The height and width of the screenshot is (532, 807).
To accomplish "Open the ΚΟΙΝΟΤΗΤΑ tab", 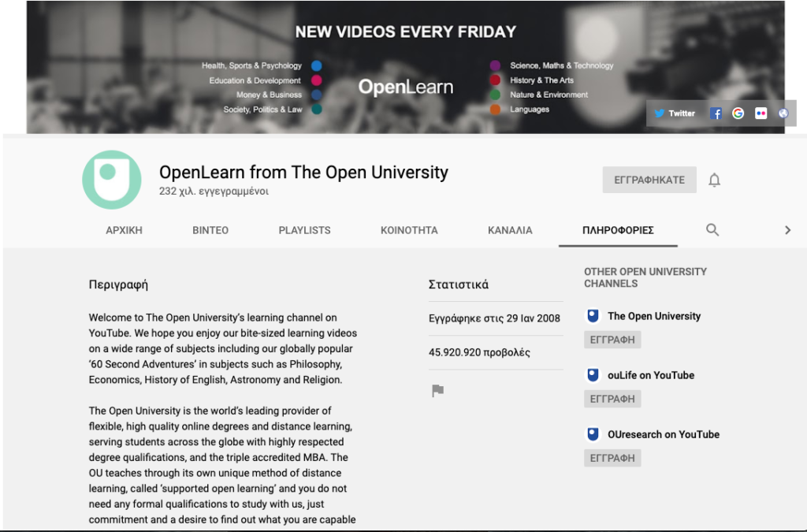I will pyautogui.click(x=409, y=230).
